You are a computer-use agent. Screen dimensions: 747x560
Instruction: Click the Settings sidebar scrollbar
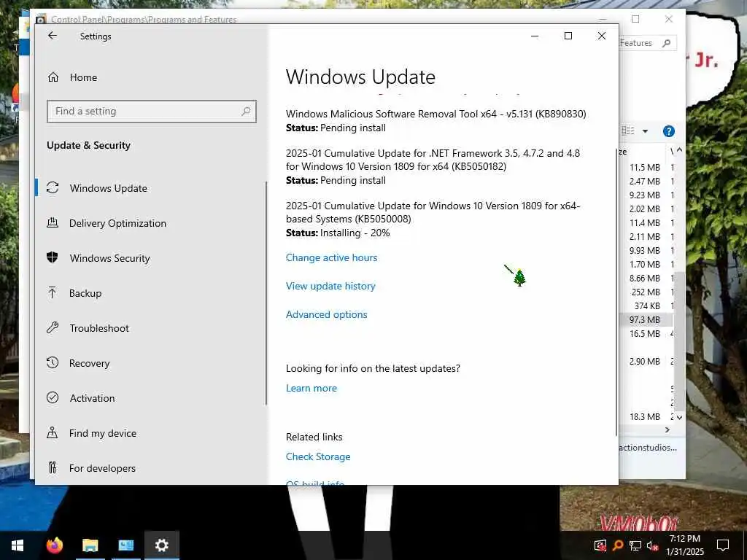click(x=266, y=293)
